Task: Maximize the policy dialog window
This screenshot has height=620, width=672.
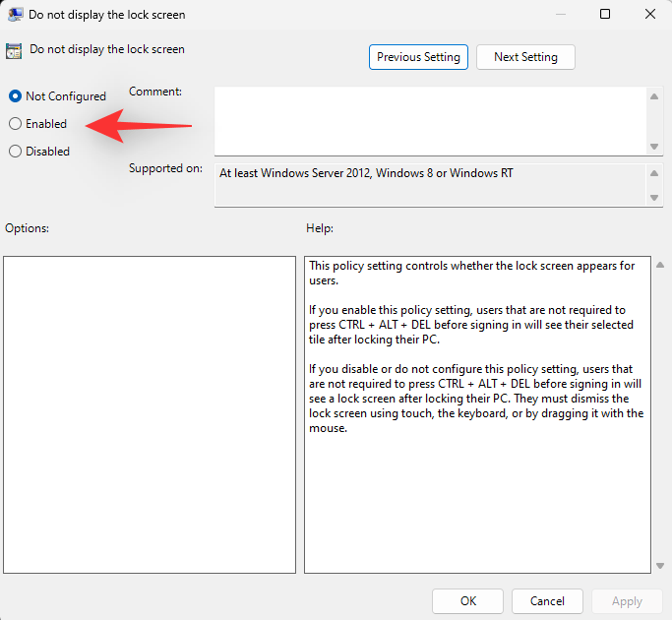Action: pyautogui.click(x=605, y=15)
